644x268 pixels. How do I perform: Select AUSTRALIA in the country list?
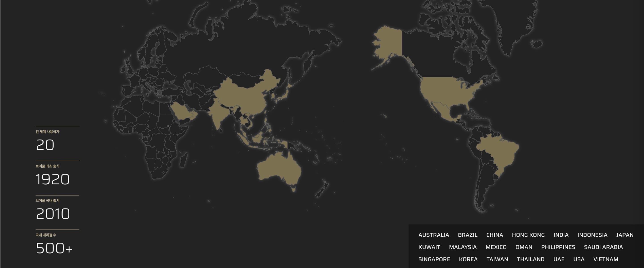(434, 235)
